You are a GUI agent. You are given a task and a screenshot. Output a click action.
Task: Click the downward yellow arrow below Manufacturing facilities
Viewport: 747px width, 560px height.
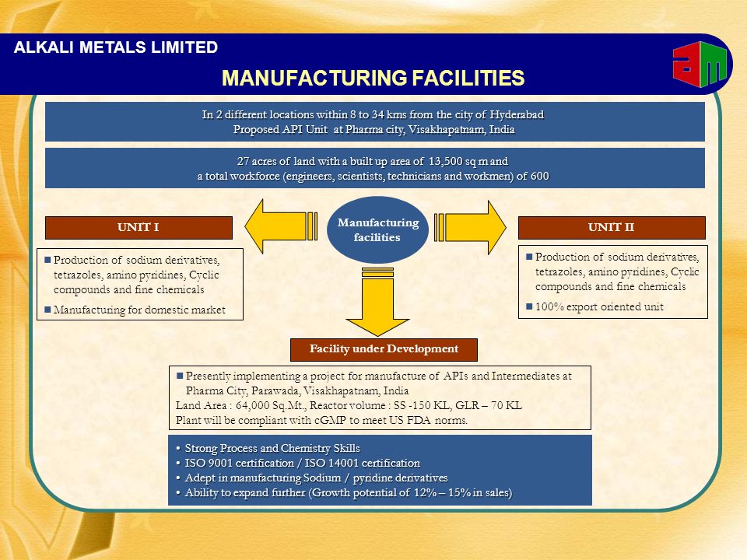point(377,302)
